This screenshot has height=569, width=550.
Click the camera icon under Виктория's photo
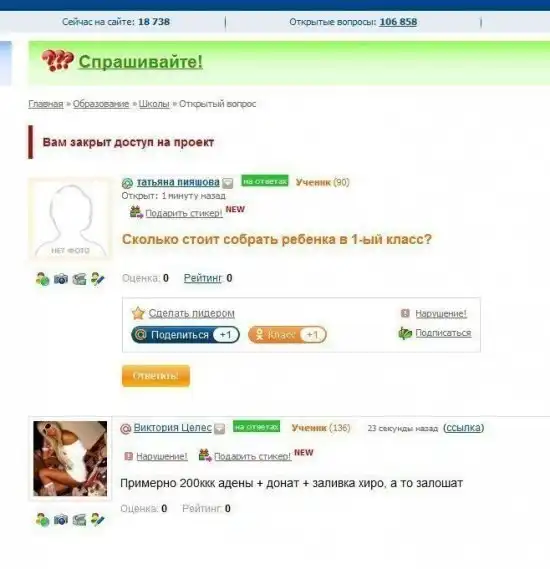(x=61, y=520)
